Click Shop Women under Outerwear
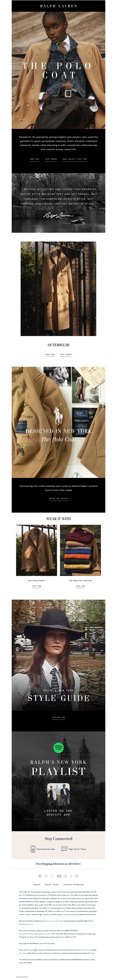The height and width of the screenshot is (980, 117). (x=66, y=354)
